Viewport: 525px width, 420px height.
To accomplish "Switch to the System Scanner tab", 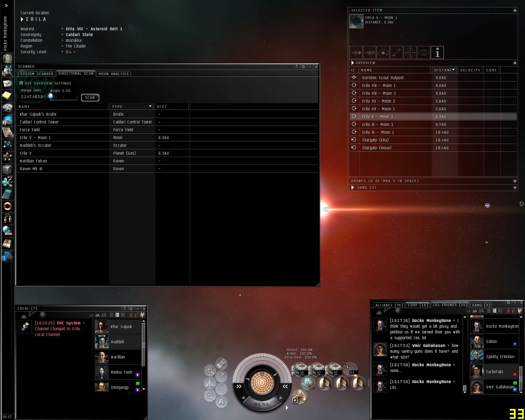I will click(x=37, y=74).
